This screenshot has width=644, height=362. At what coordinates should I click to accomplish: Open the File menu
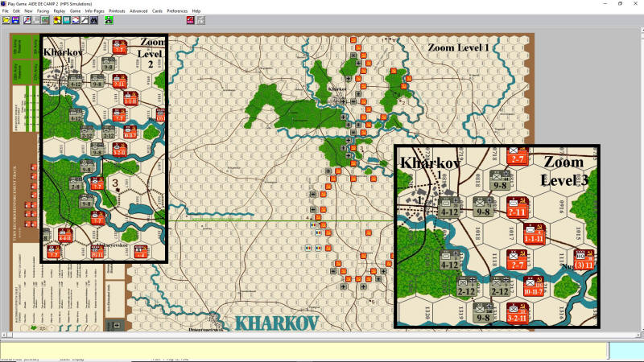pyautogui.click(x=6, y=10)
